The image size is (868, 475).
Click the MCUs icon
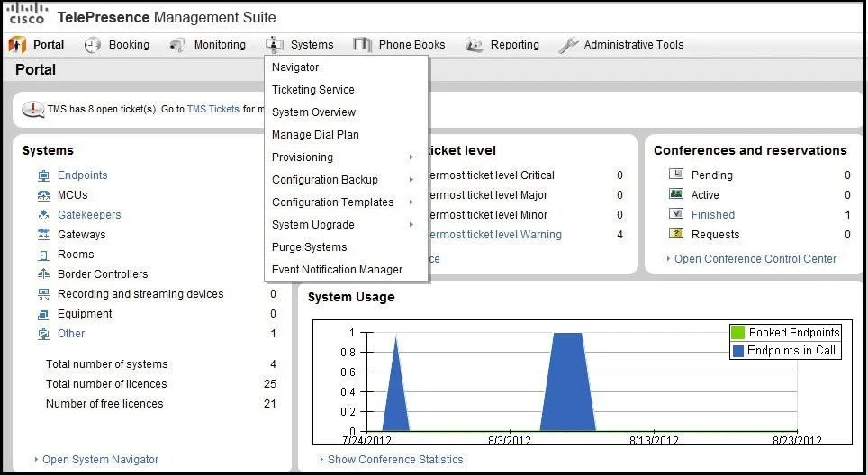pyautogui.click(x=44, y=195)
